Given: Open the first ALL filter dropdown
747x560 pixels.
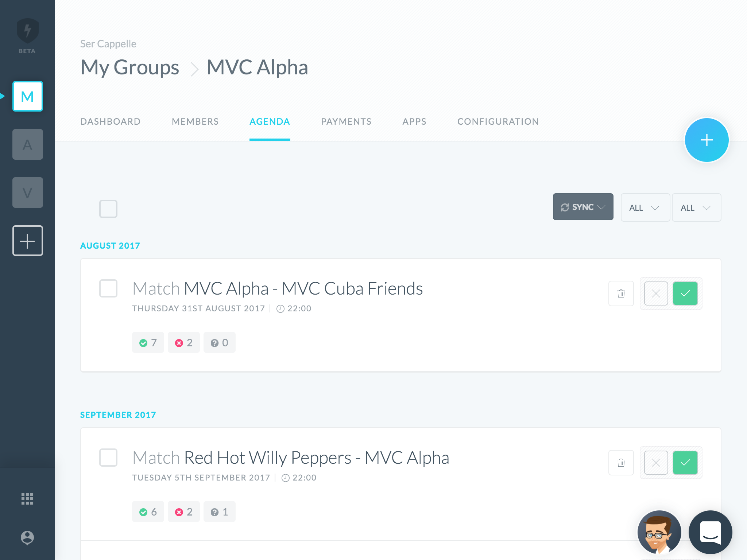Looking at the screenshot, I should pos(645,208).
